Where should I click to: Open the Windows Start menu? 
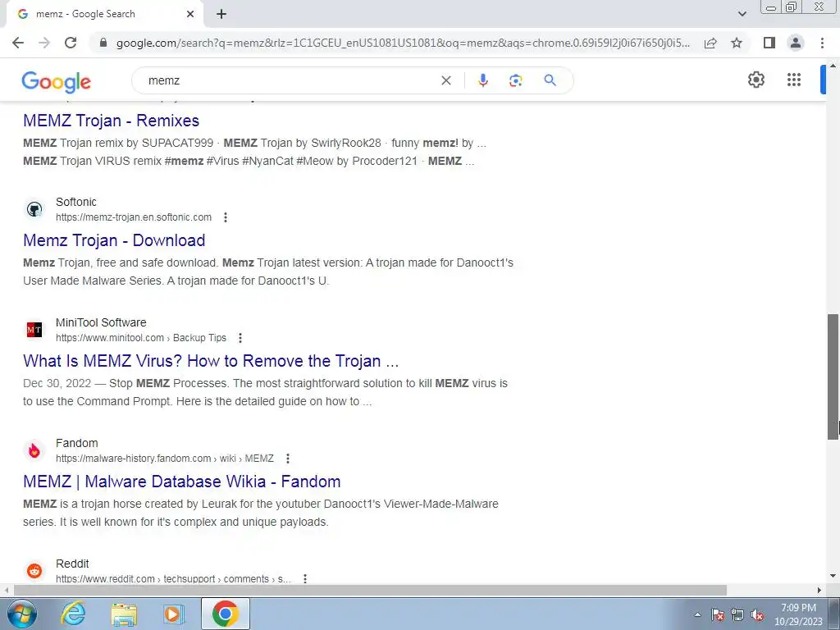pyautogui.click(x=21, y=614)
